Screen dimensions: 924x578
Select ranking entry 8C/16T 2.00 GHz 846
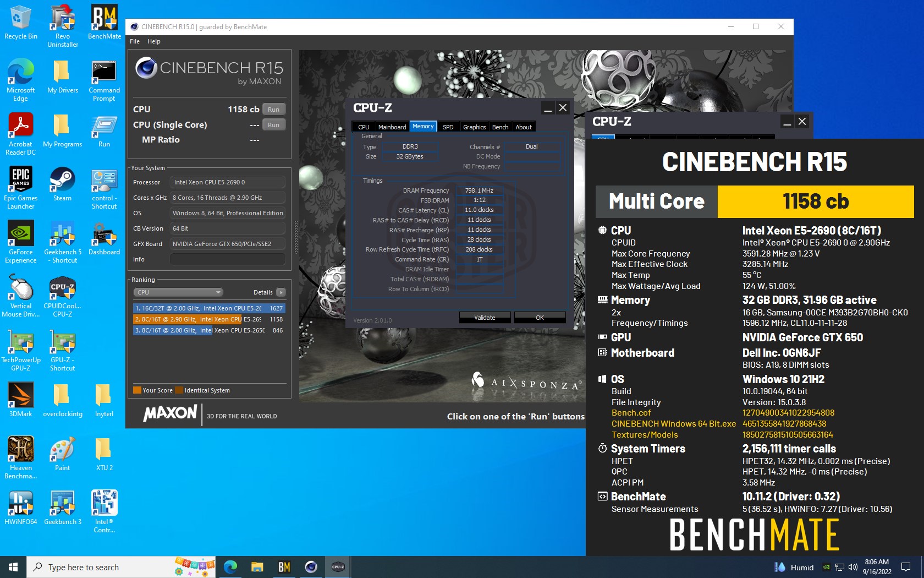click(209, 330)
